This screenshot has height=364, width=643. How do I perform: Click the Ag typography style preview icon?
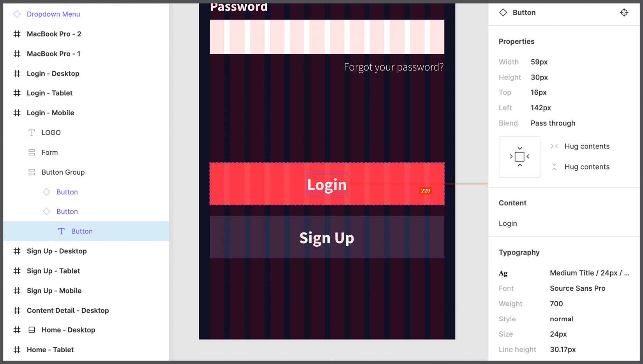(503, 273)
